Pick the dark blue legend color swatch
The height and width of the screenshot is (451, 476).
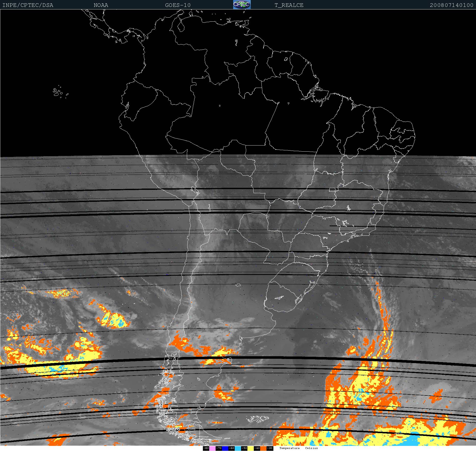pyautogui.click(x=225, y=448)
